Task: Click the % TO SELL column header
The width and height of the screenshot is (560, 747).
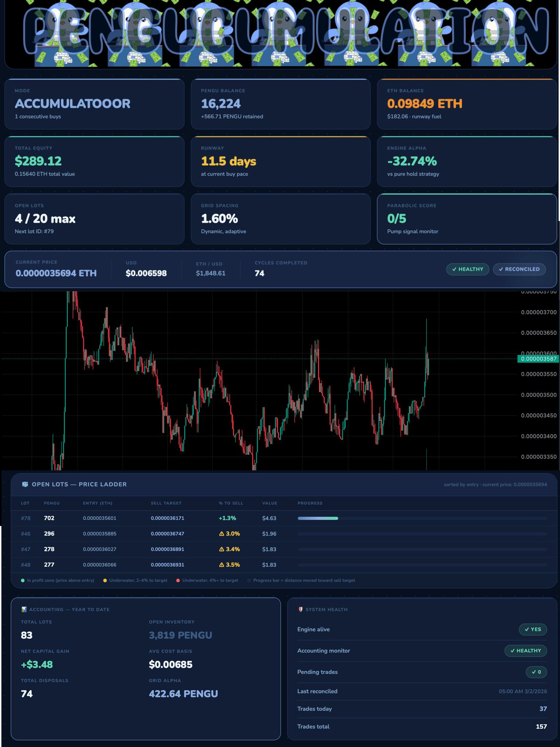Action: 231,503
